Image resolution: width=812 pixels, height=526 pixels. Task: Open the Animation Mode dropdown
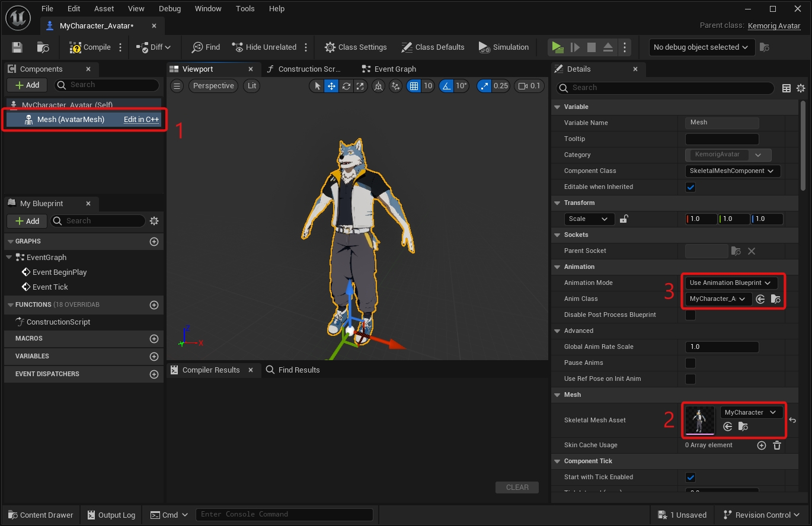pos(730,283)
